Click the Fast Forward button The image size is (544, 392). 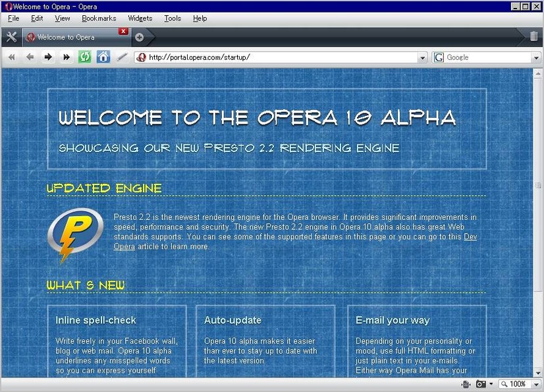67,57
